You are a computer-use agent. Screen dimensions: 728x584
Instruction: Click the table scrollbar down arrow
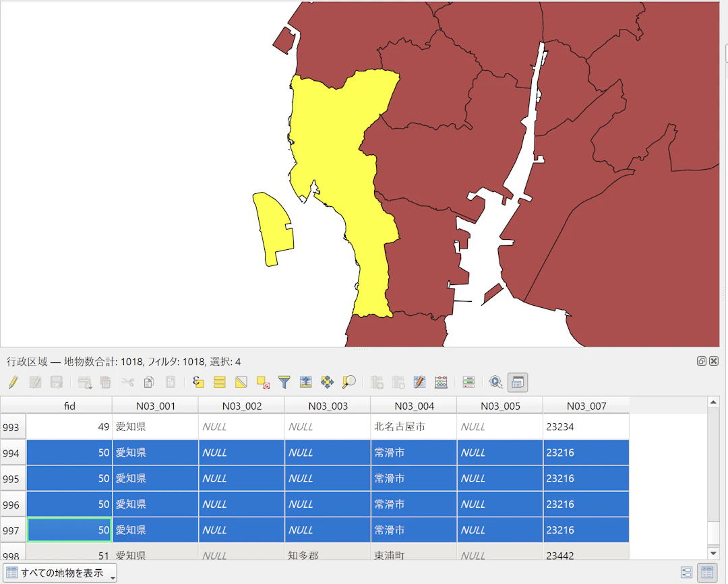click(x=714, y=552)
